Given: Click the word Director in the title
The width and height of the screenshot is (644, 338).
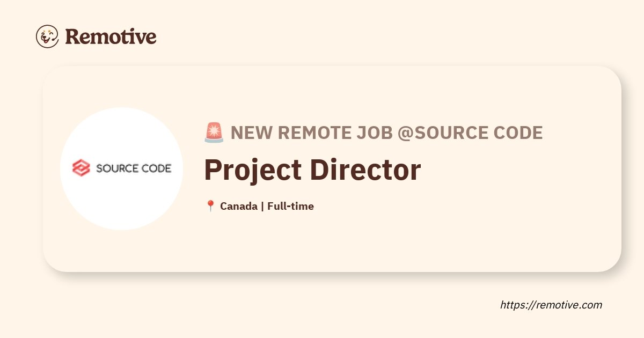Looking at the screenshot, I should pos(366,171).
